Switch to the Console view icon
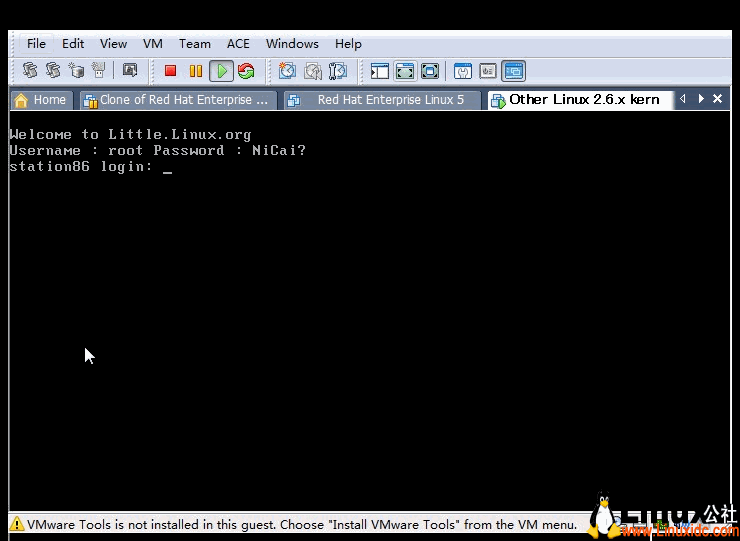740x541 pixels. (x=513, y=71)
